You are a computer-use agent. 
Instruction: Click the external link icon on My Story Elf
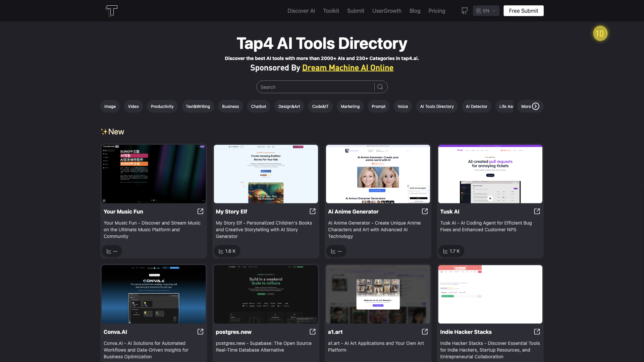[x=312, y=211]
